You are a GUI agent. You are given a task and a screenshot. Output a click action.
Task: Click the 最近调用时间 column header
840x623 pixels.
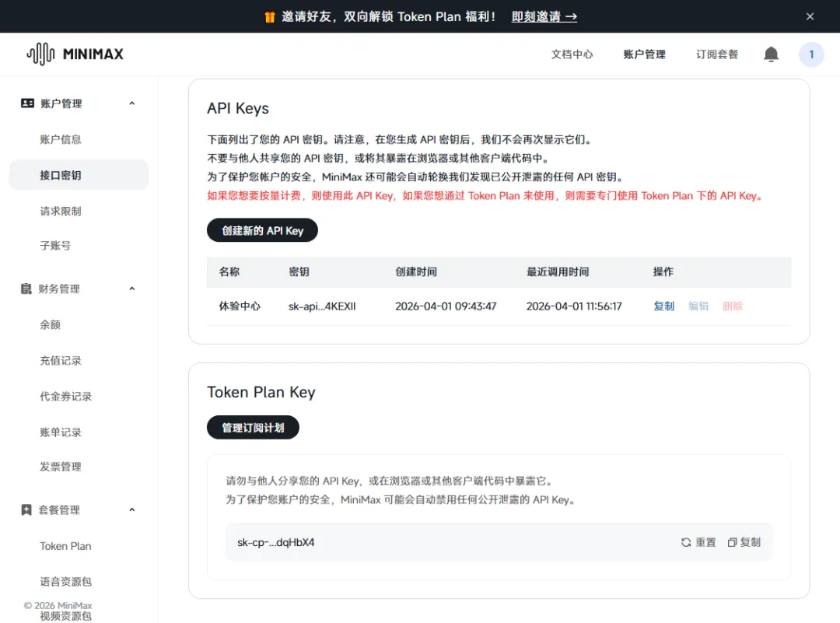(x=558, y=271)
